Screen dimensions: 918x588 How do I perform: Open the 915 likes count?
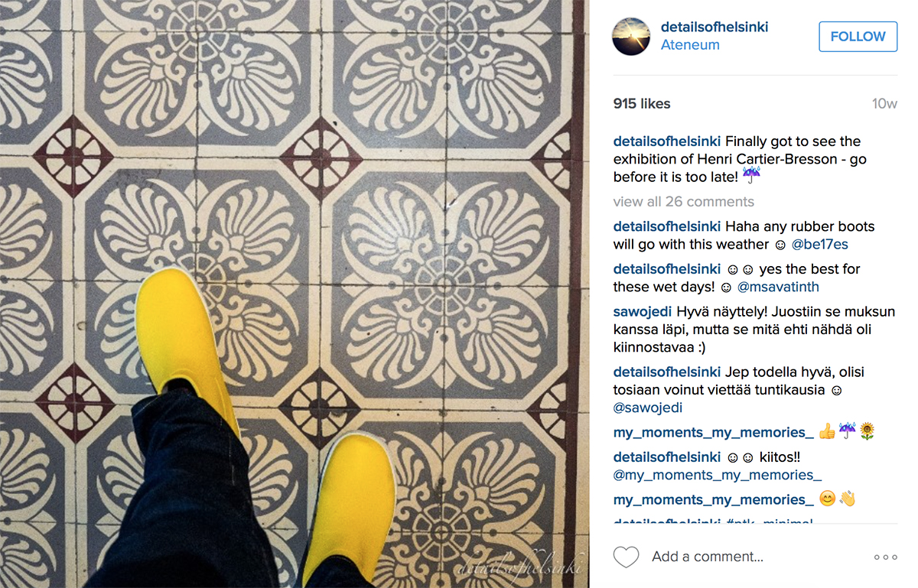pyautogui.click(x=642, y=104)
